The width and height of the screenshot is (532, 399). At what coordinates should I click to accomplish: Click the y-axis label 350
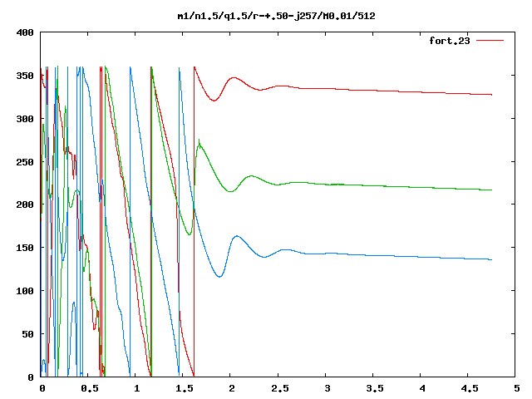click(25, 76)
